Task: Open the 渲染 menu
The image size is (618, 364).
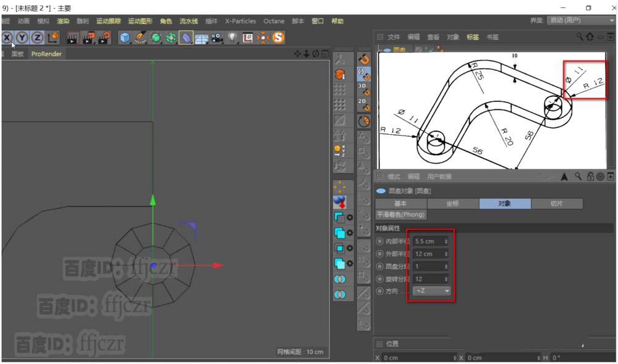Action: 63,21
